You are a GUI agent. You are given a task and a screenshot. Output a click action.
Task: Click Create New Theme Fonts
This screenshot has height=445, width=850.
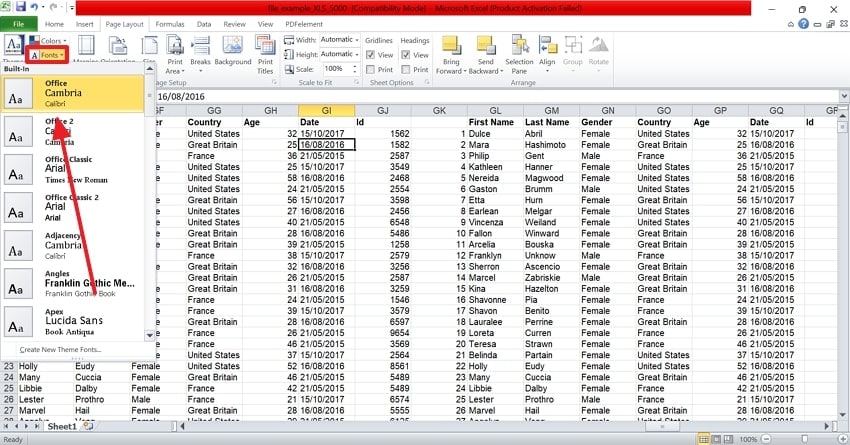tap(61, 350)
